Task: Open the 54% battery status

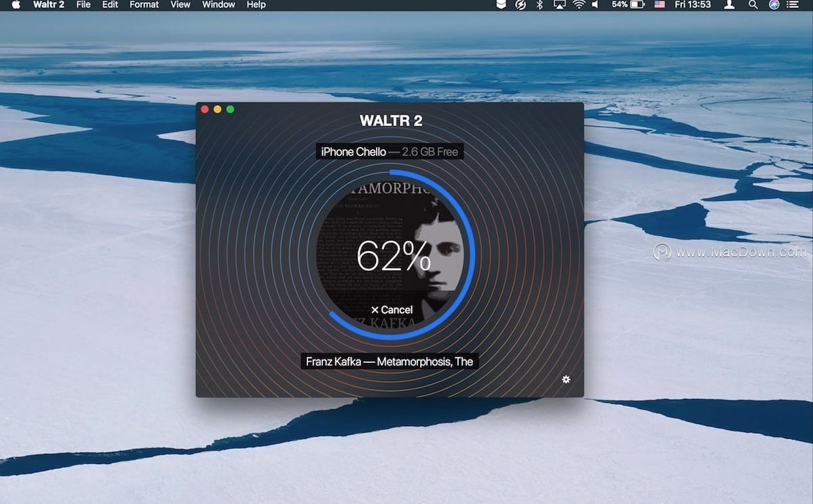Action: pos(628,5)
